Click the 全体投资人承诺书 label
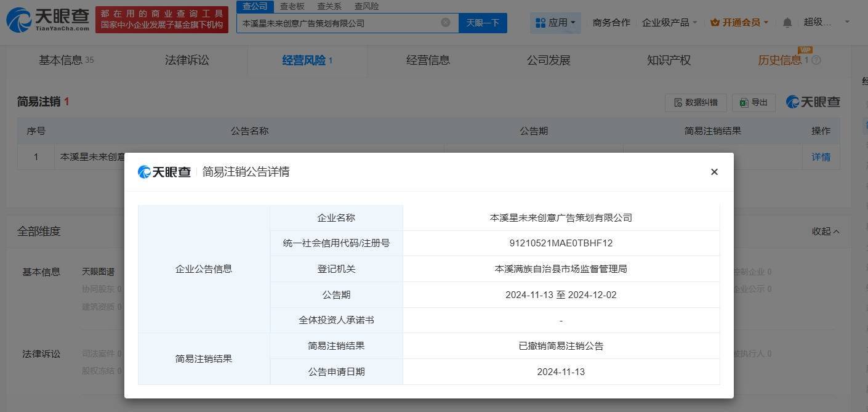 336,320
